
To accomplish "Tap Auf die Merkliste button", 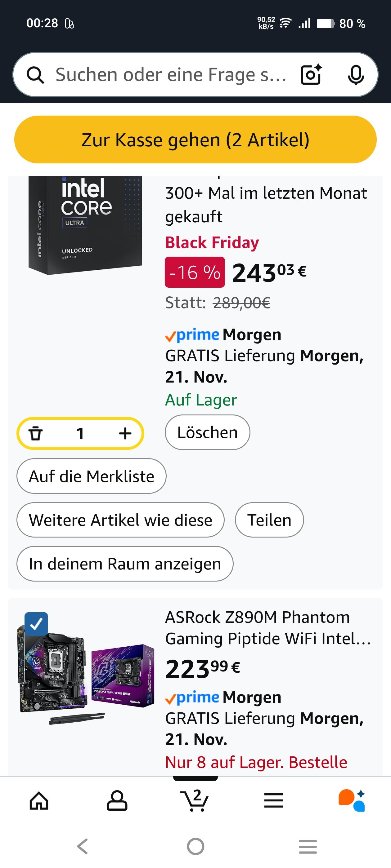I will click(92, 476).
